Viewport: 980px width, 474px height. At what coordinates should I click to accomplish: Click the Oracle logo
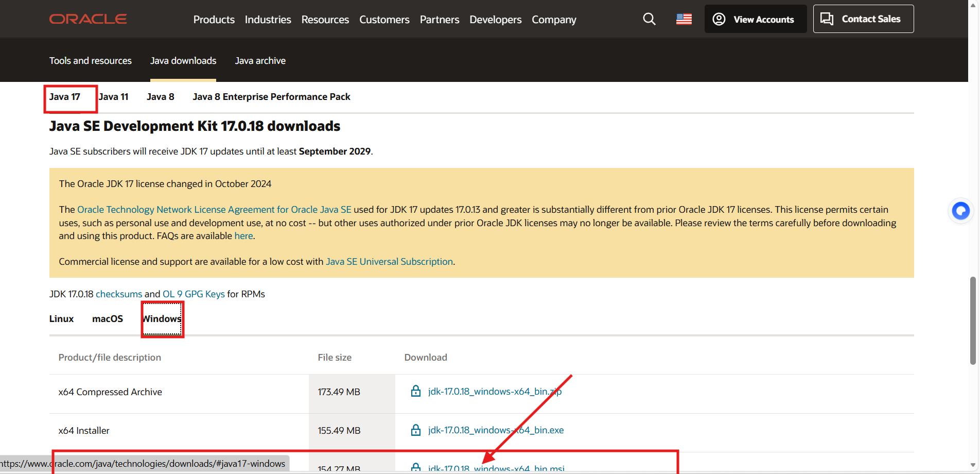coord(88,19)
